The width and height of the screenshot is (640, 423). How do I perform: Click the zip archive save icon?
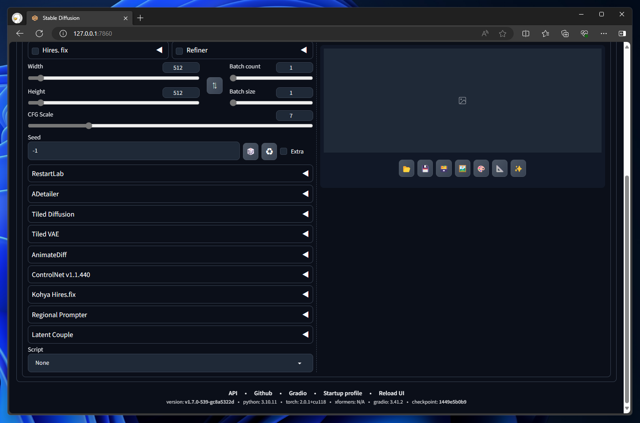[x=444, y=169]
